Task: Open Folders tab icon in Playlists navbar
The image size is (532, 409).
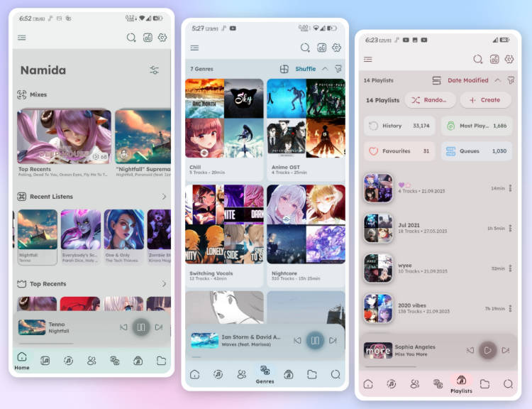Action: [x=484, y=384]
